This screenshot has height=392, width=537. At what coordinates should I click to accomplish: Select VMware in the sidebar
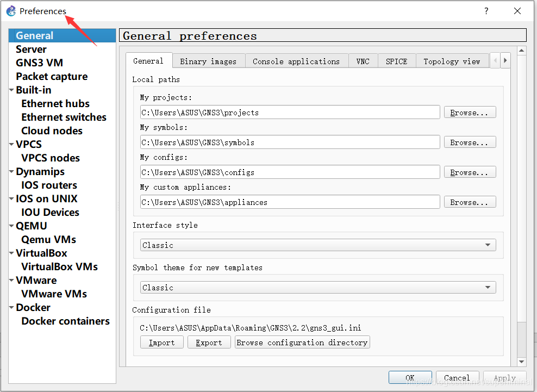[x=36, y=281]
